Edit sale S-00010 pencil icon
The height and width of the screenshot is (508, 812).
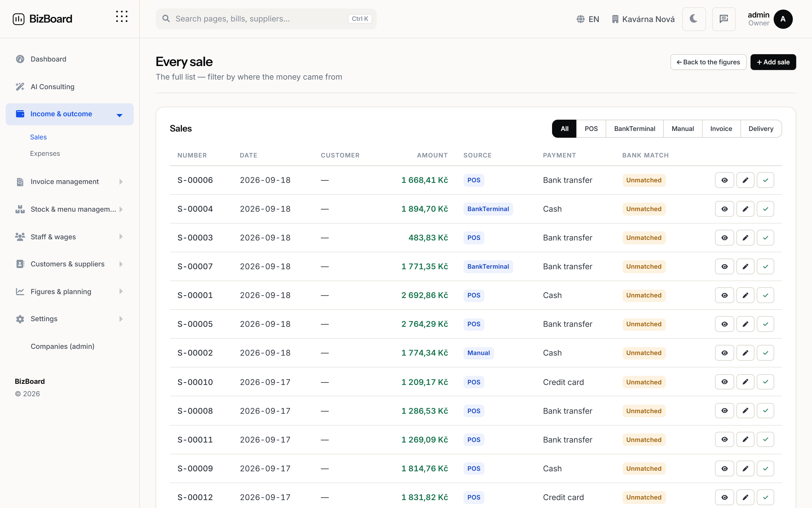click(x=745, y=382)
